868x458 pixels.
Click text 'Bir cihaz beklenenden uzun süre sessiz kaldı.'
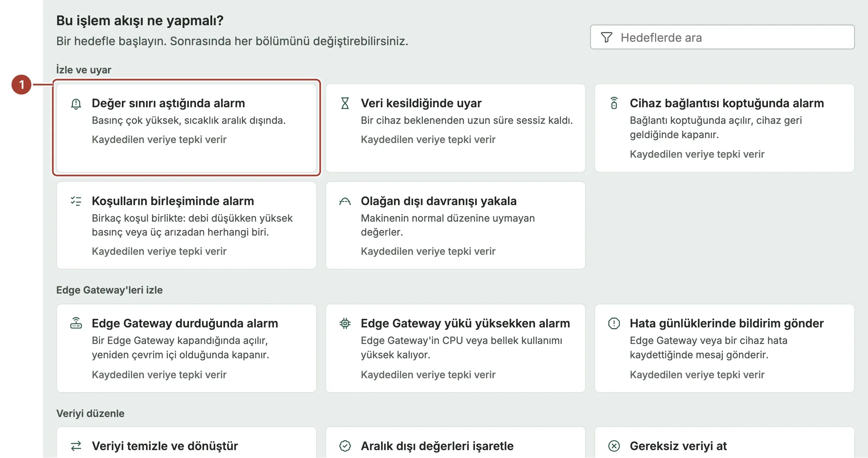(467, 120)
